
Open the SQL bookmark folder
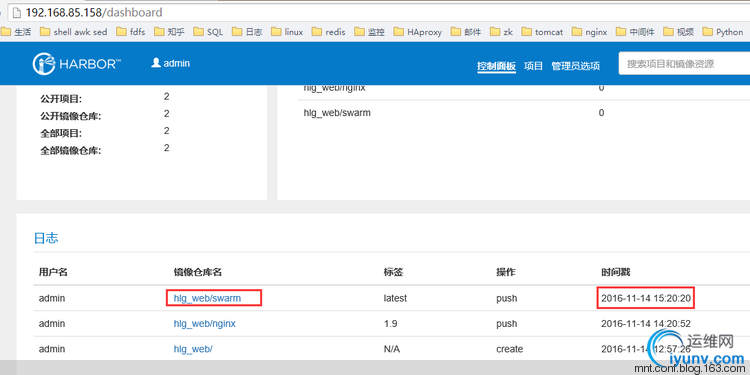tap(209, 32)
